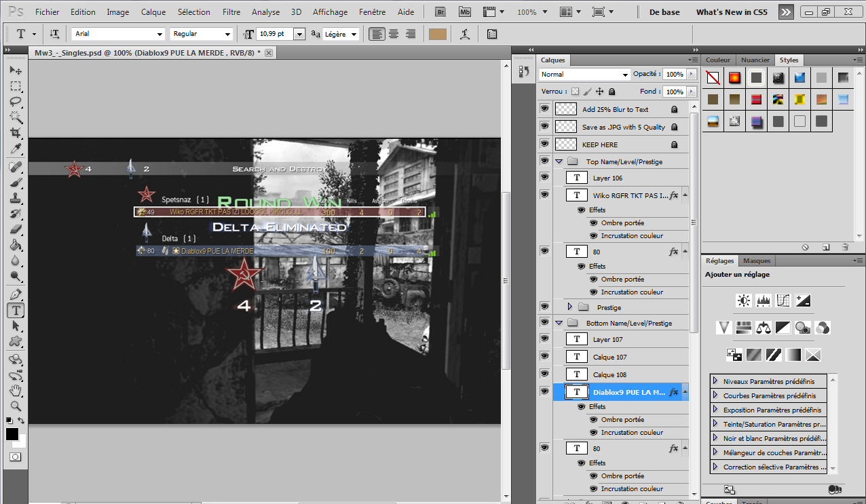Center text in options bar
The width and height of the screenshot is (866, 504).
click(394, 34)
